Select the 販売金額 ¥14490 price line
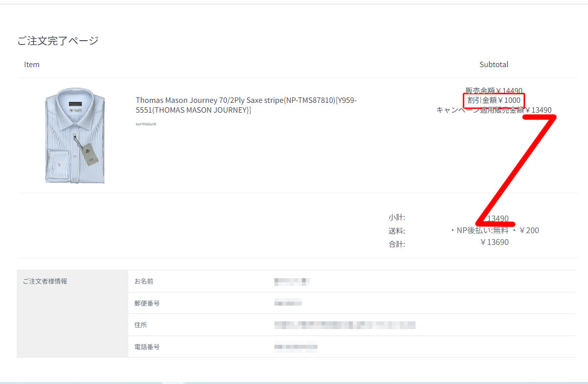The image size is (588, 384). (493, 91)
